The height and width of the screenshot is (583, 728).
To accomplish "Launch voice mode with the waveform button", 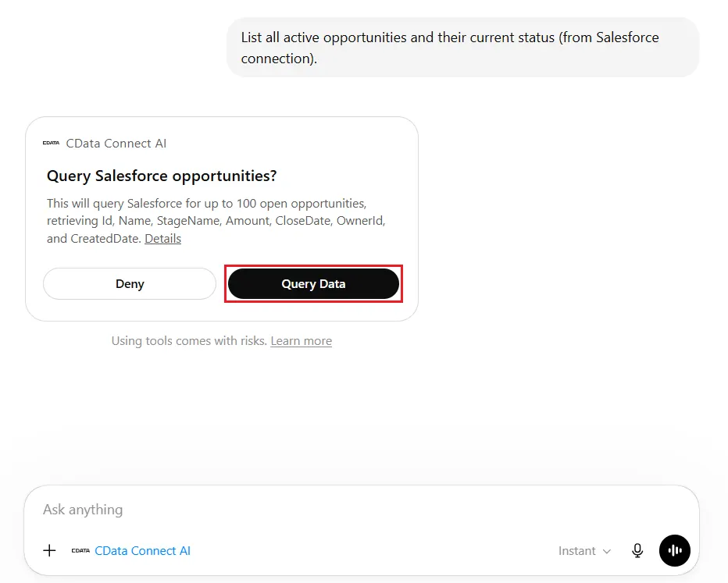I will (675, 550).
